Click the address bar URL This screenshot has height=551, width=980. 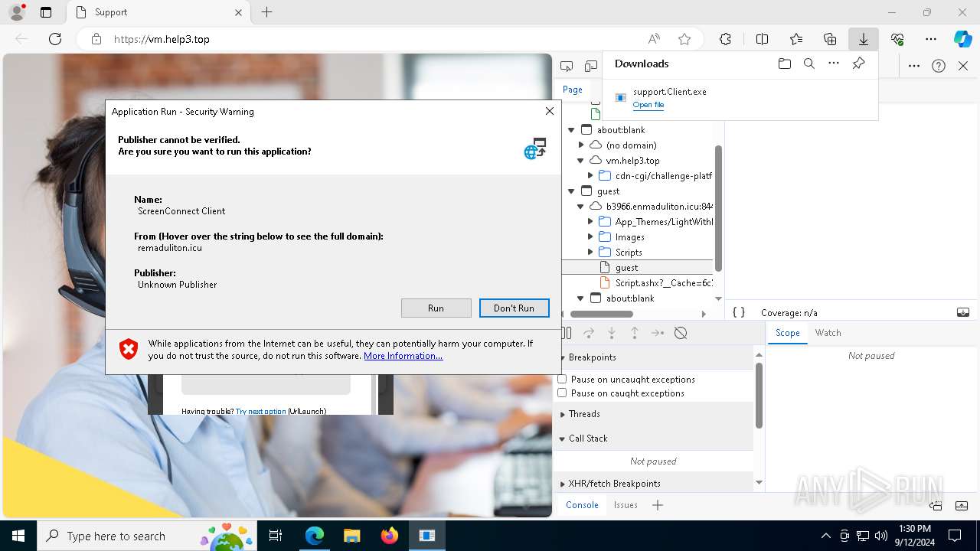(162, 39)
